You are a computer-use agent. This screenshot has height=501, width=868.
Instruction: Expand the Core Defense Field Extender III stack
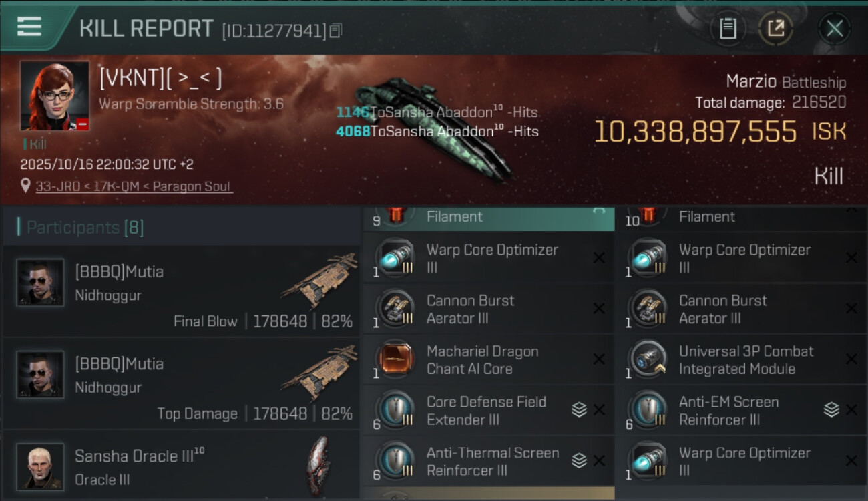click(x=579, y=410)
